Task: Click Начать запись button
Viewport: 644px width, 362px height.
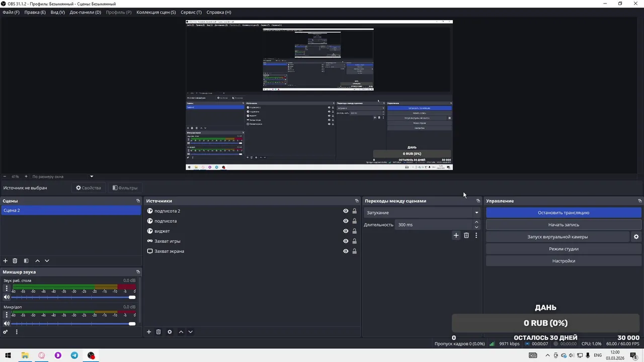Action: [563, 225]
